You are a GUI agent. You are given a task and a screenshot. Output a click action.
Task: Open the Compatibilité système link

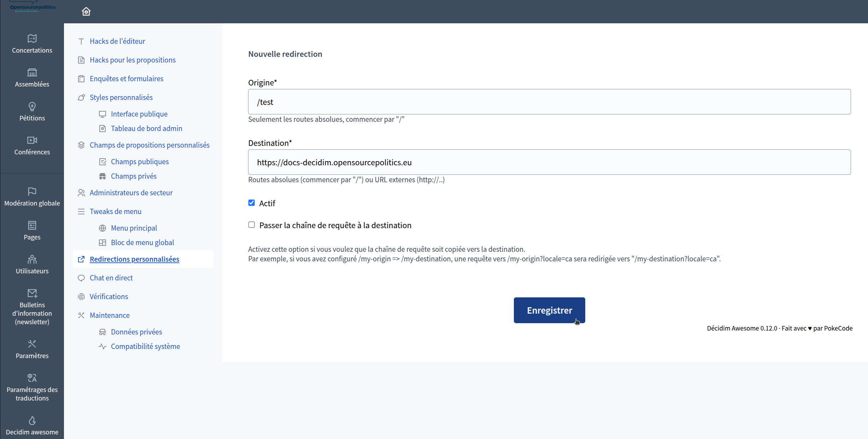tap(145, 346)
